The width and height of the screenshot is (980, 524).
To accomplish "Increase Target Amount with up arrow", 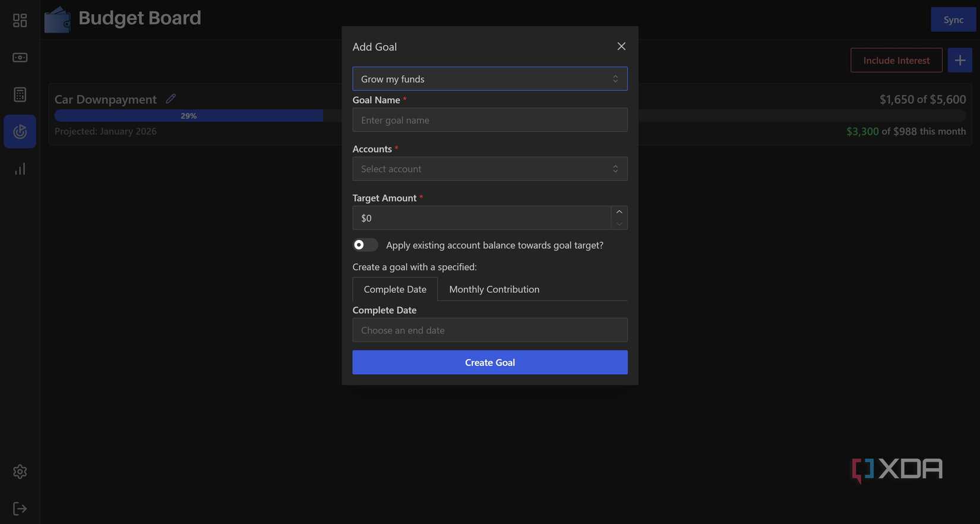I will [x=619, y=212].
